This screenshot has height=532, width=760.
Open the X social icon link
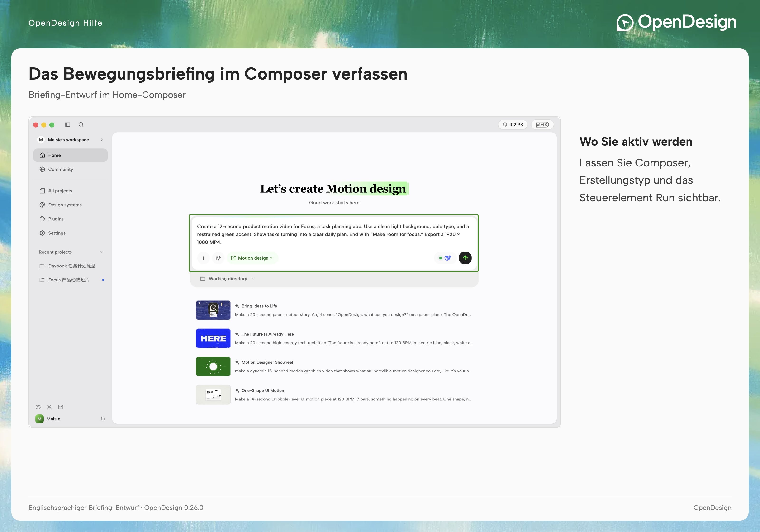pyautogui.click(x=49, y=407)
